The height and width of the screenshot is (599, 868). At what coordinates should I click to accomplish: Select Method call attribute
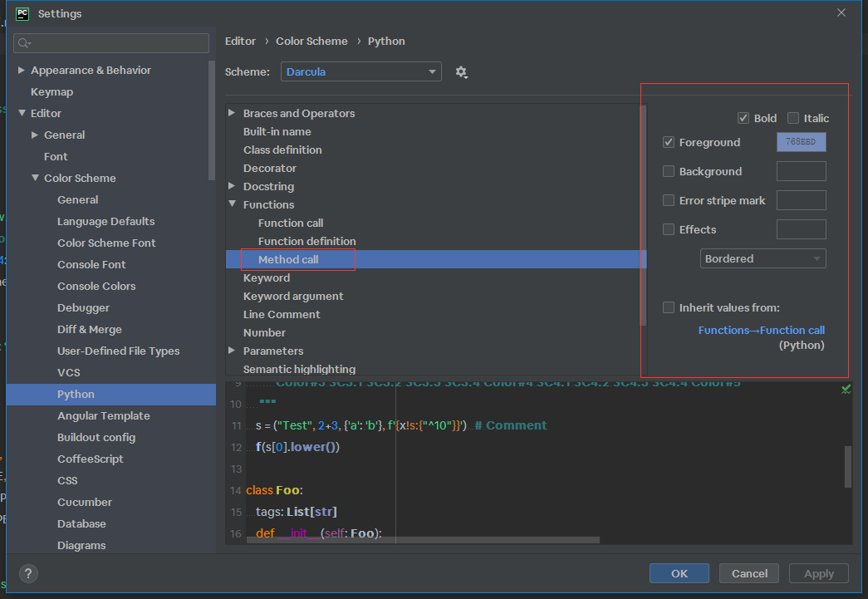pos(288,259)
